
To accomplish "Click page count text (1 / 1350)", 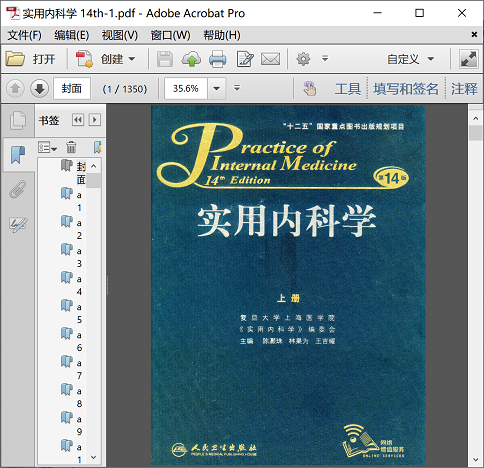I will click(125, 89).
